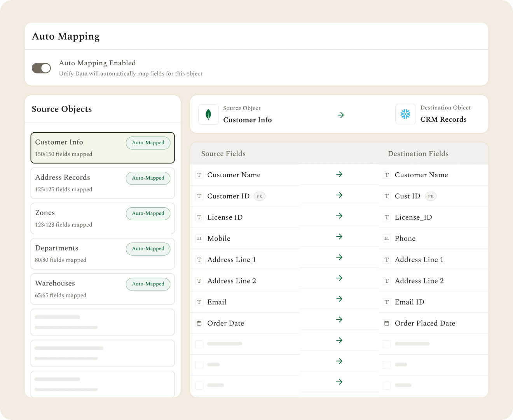Viewport: 513px width, 420px height.
Task: Toggle the Auto Mapping Enabled switch
Action: [41, 68]
